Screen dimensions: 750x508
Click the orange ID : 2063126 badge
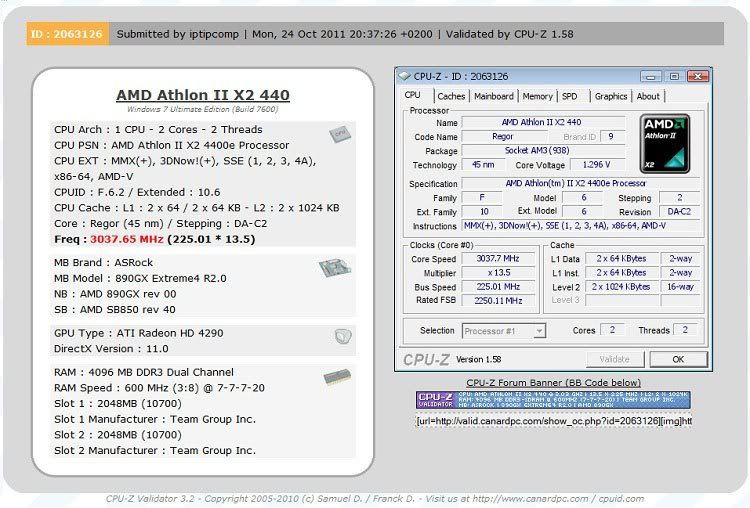67,34
